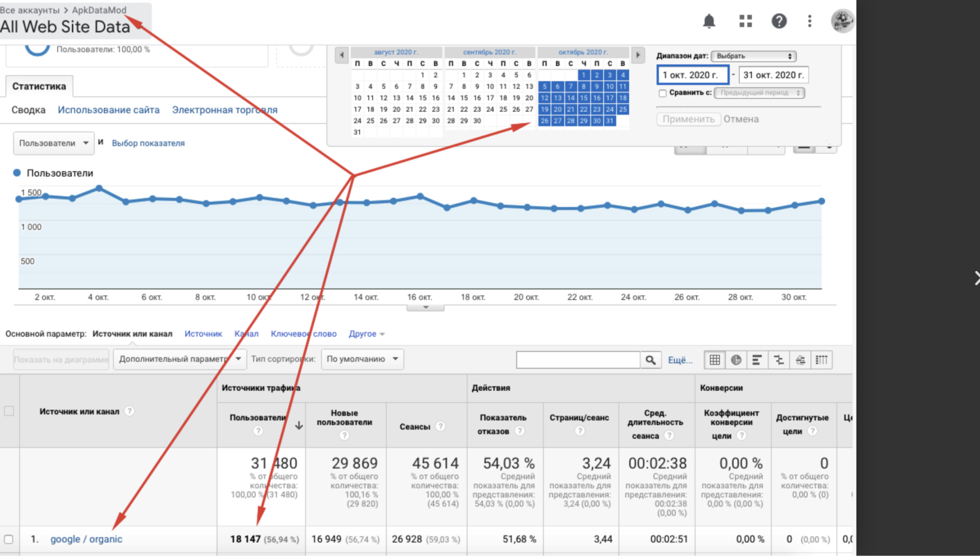Click the table search magnifier button
This screenshot has width=980, height=556.
pyautogui.click(x=651, y=360)
